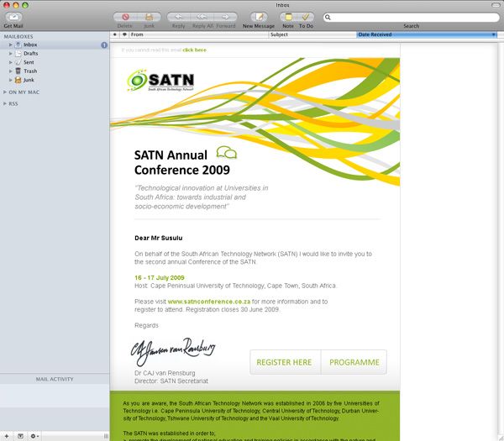Image resolution: width=504 pixels, height=441 pixels.
Task: Click the REGISTER HERE button
Action: 285,362
